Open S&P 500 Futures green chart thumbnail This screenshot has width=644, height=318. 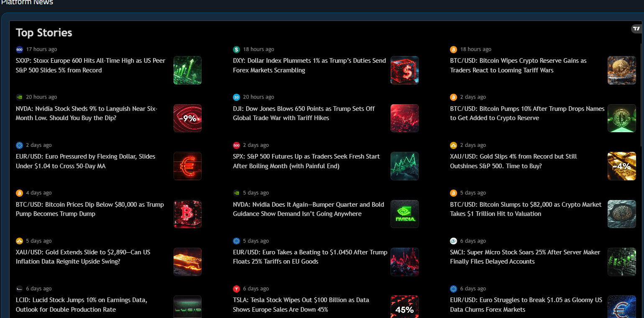point(404,166)
